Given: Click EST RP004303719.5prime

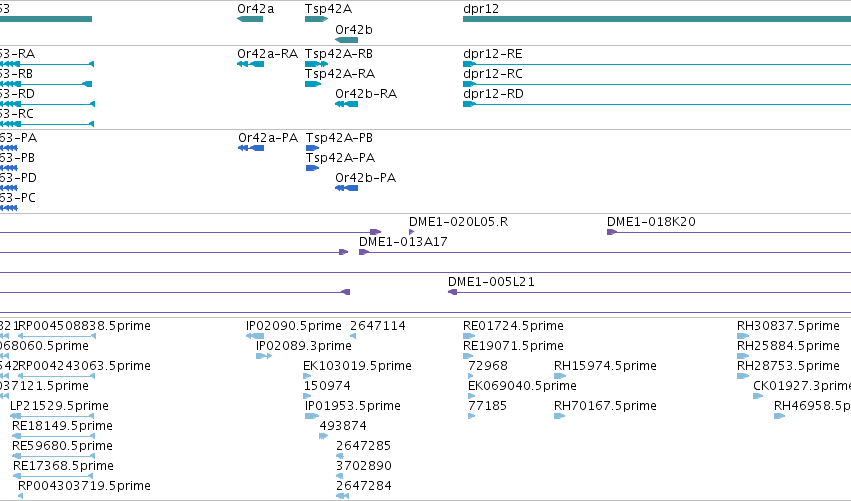Looking at the screenshot, I should click(x=21, y=496).
